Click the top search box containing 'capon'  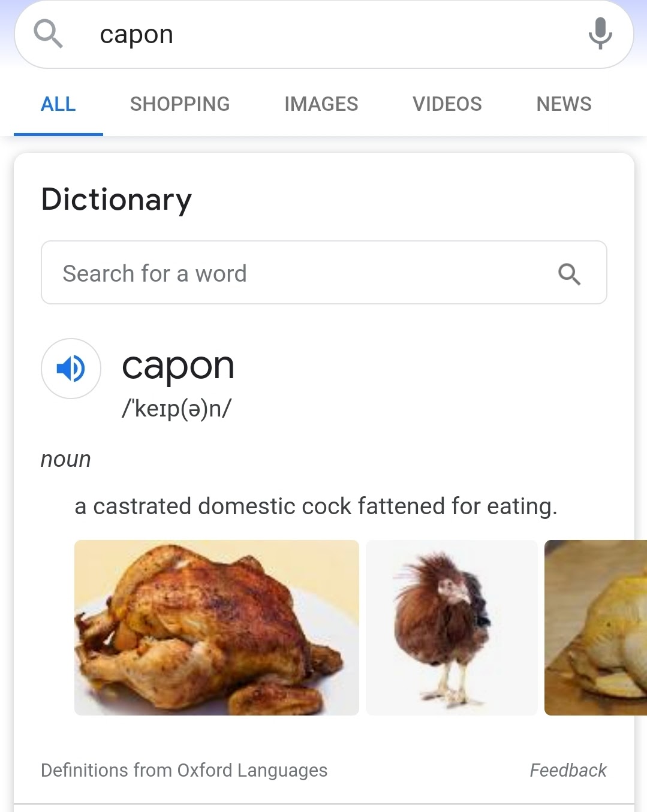pyautogui.click(x=324, y=35)
